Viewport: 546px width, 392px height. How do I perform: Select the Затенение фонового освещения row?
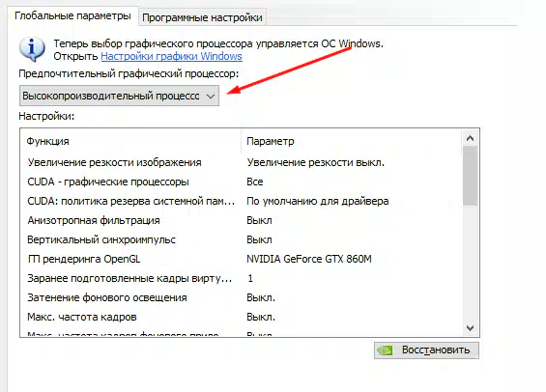tap(241, 297)
